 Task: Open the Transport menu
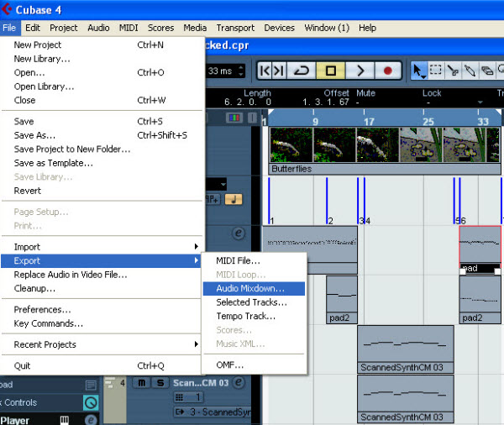point(235,28)
